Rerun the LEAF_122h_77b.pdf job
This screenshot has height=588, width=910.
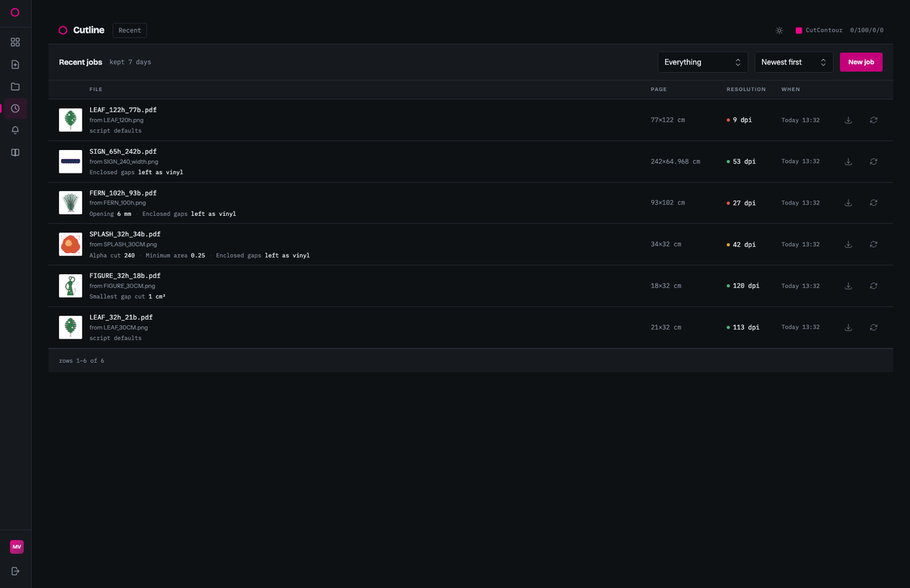tap(874, 120)
